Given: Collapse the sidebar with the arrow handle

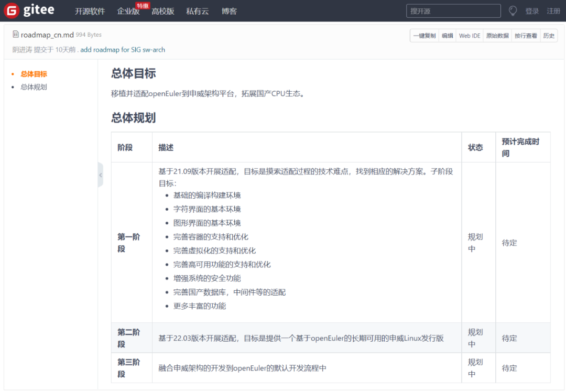Looking at the screenshot, I should [100, 175].
